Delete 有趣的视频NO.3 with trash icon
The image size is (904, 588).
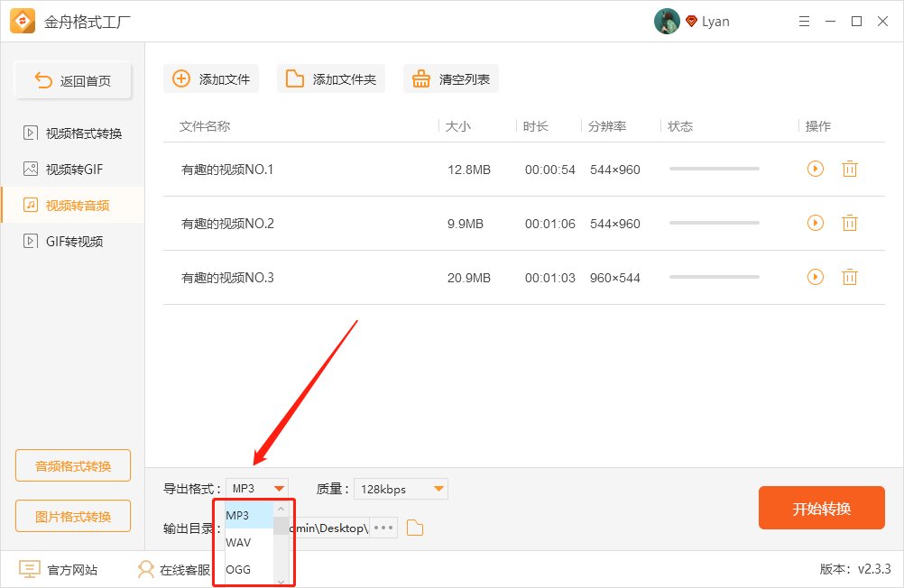point(849,277)
